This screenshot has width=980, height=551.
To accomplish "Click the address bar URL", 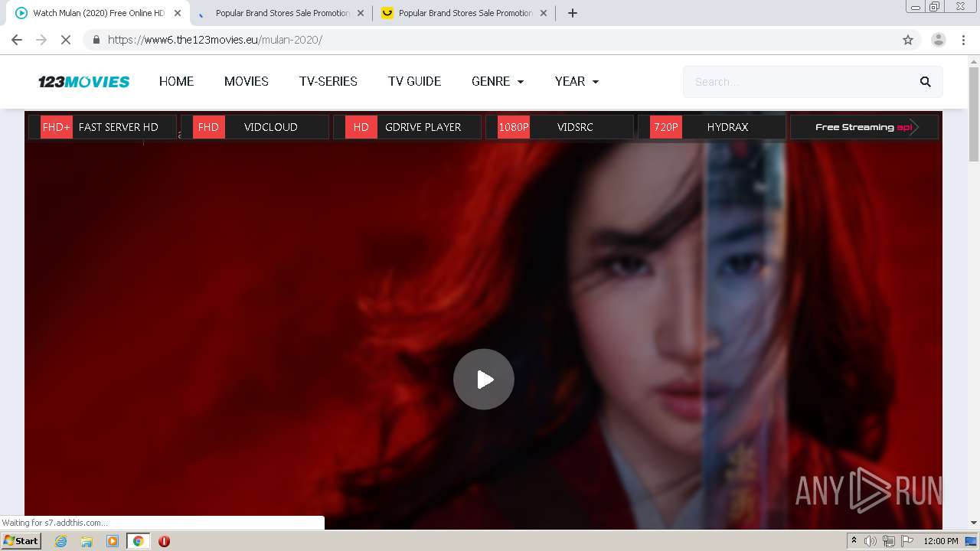I will (215, 40).
